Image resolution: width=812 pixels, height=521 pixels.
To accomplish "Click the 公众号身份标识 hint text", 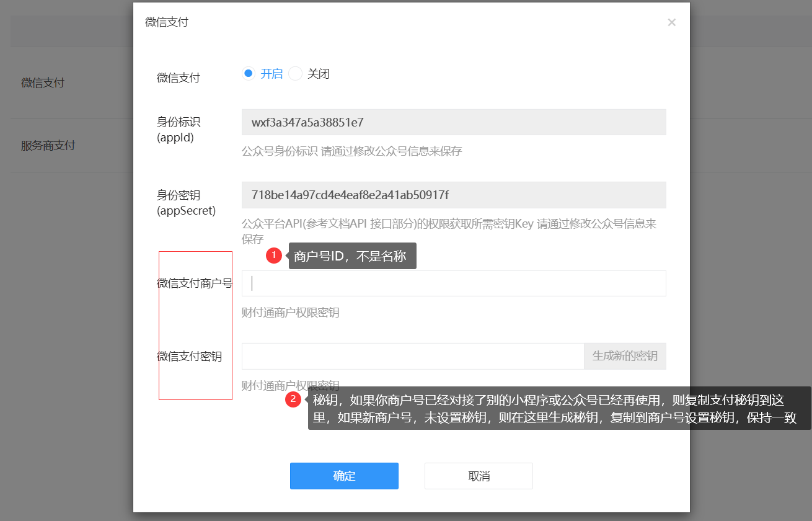I will click(351, 151).
